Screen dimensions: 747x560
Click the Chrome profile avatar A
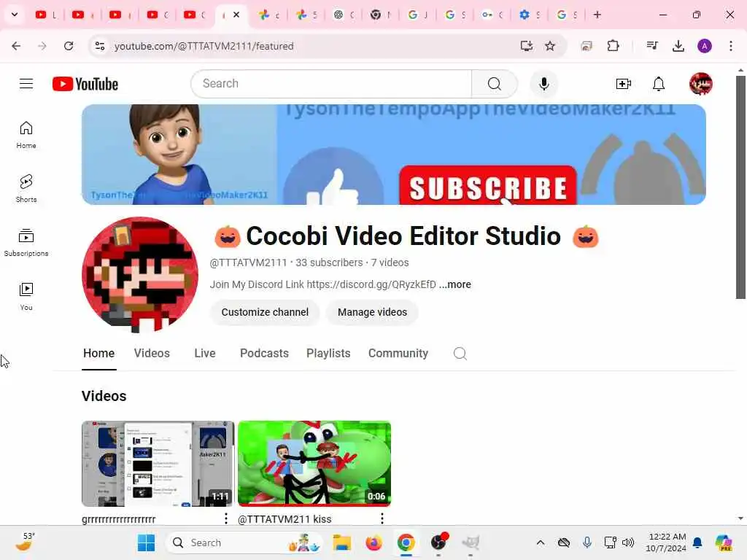pyautogui.click(x=705, y=46)
